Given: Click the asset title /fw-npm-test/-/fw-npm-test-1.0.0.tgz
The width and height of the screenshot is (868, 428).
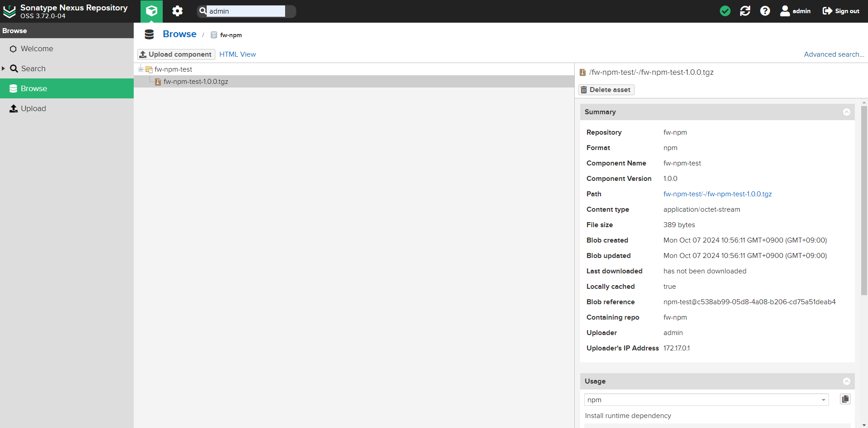Looking at the screenshot, I should pyautogui.click(x=651, y=72).
